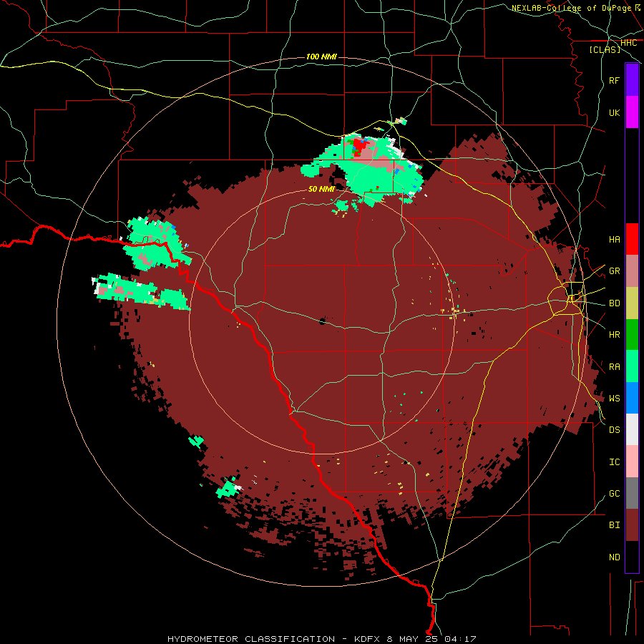Click the UK legend label
This screenshot has width=644, height=644.
[614, 113]
